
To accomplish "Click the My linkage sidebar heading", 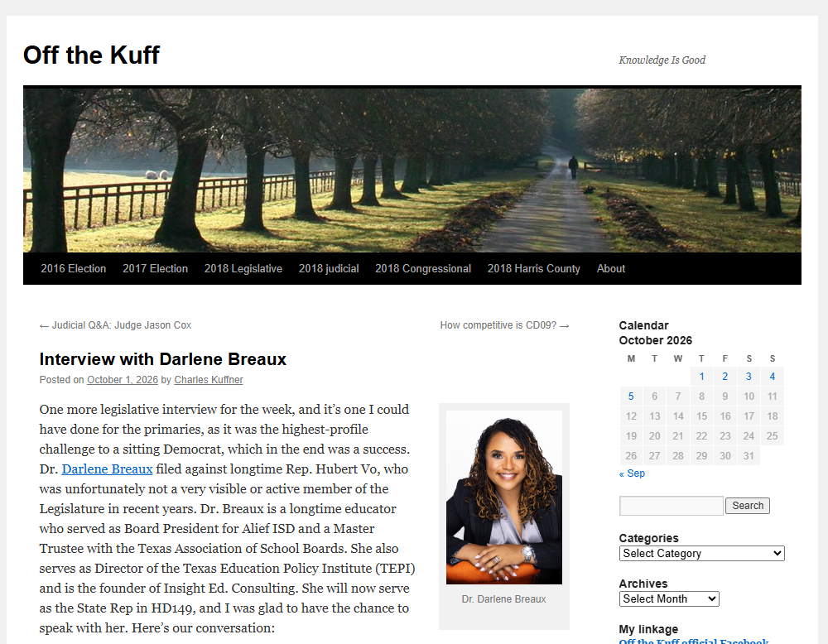I will [x=648, y=629].
